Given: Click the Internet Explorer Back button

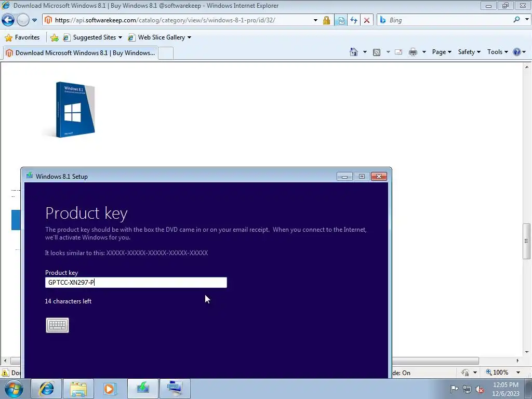Looking at the screenshot, I should tap(8, 20).
